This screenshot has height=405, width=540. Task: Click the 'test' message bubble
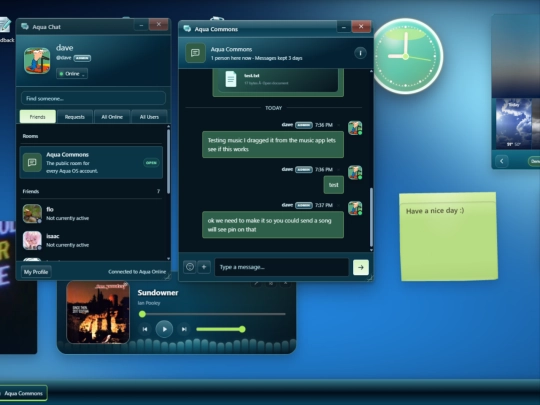(333, 185)
